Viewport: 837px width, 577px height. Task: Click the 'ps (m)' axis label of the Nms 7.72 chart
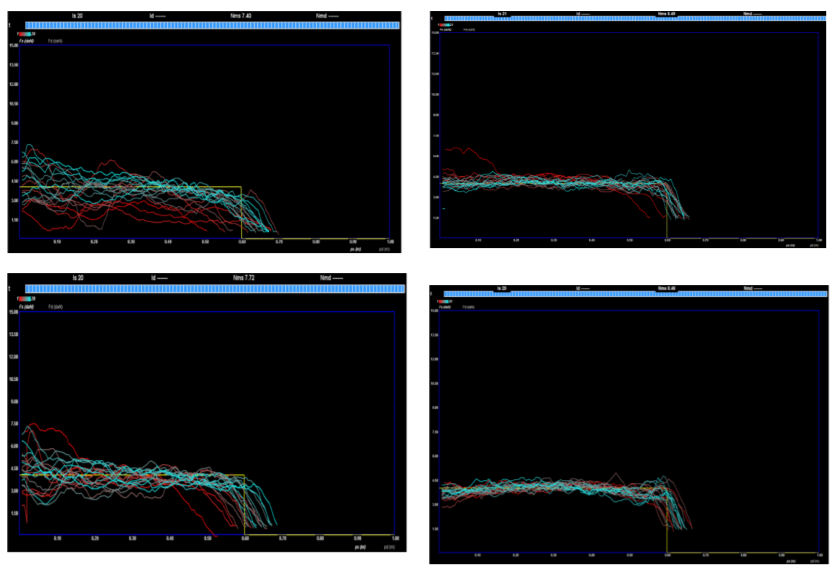tap(361, 547)
